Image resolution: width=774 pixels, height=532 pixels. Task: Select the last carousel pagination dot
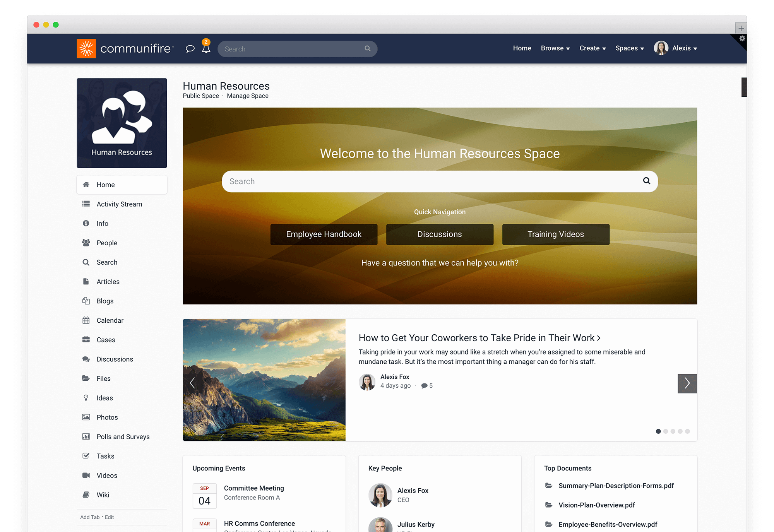click(x=687, y=431)
